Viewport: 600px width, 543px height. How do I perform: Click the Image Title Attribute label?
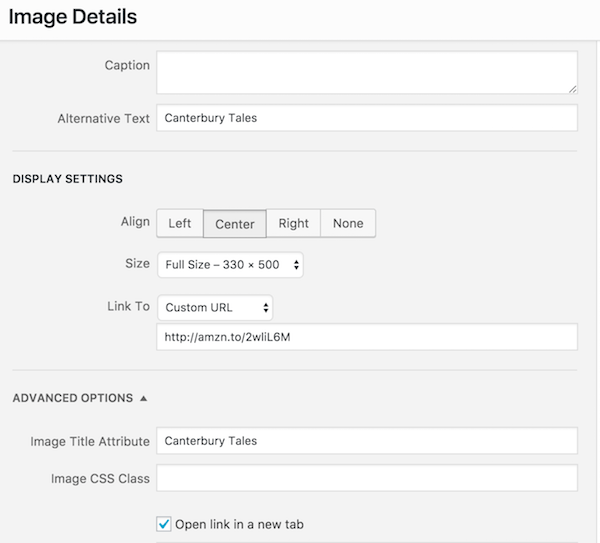pos(90,441)
